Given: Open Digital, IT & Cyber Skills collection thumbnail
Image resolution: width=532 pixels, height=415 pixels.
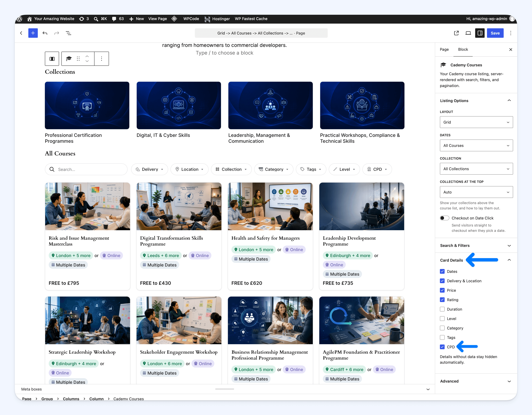Looking at the screenshot, I should tap(179, 105).
